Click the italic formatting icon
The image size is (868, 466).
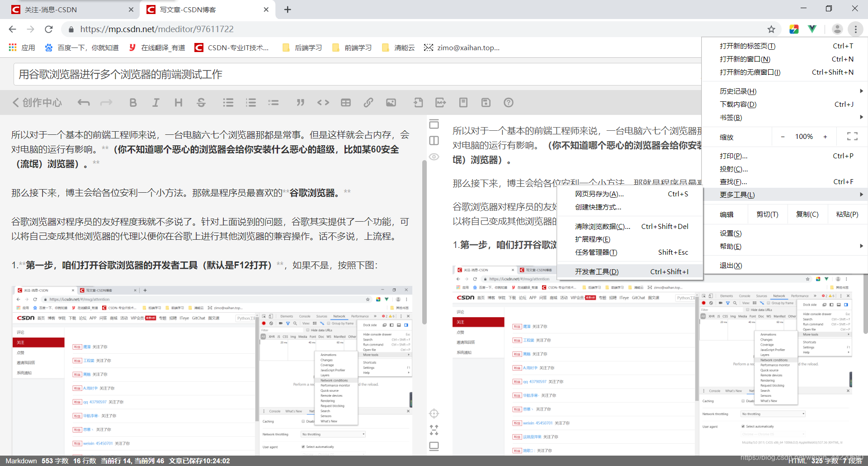point(156,103)
